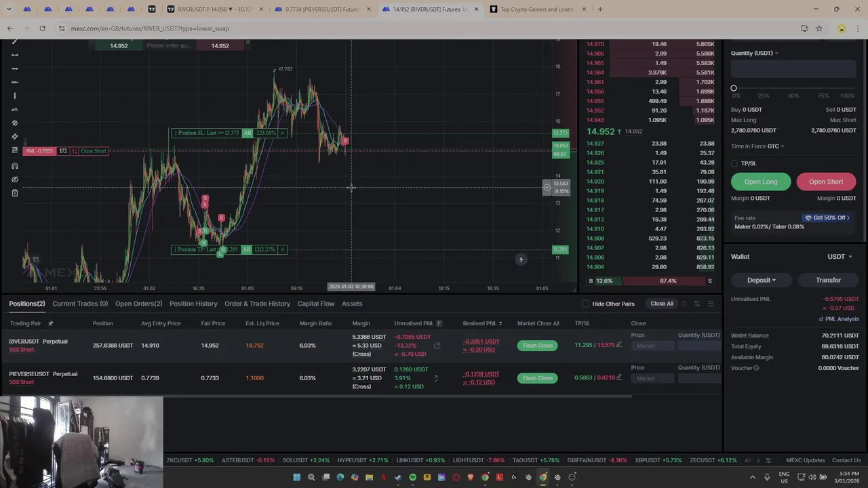Flash Close the RIVERUSDT position
This screenshot has height=488, width=868.
point(537,346)
